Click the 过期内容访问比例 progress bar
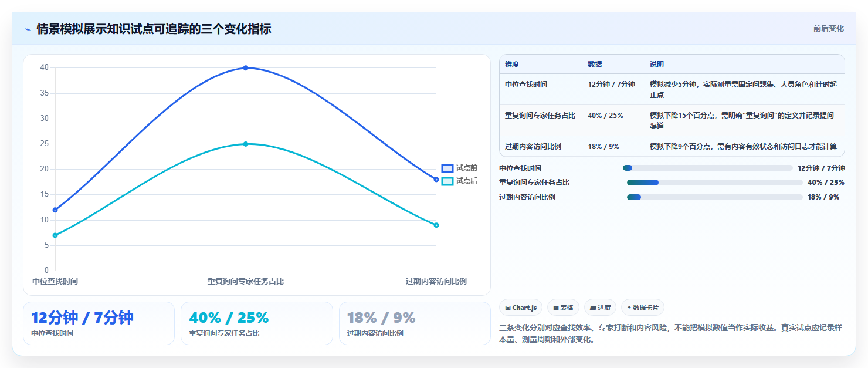 point(714,197)
